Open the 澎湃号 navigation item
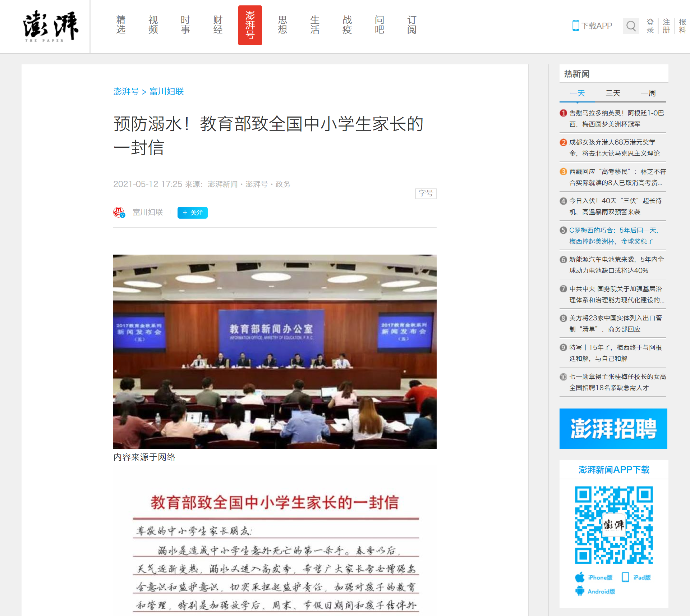Viewport: 690px width, 616px height. 250,25
